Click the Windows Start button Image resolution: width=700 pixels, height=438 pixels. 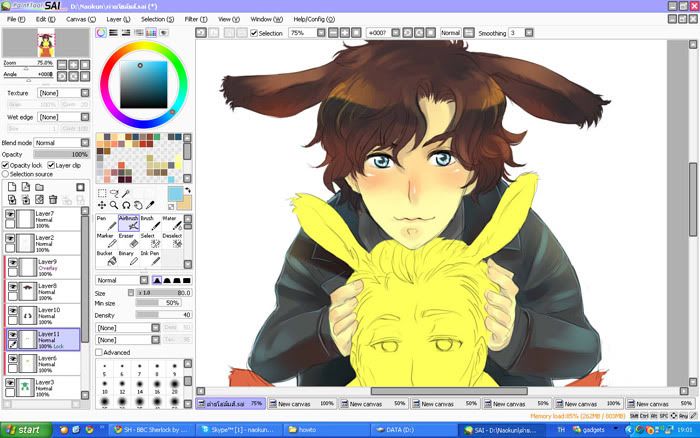pos(24,429)
